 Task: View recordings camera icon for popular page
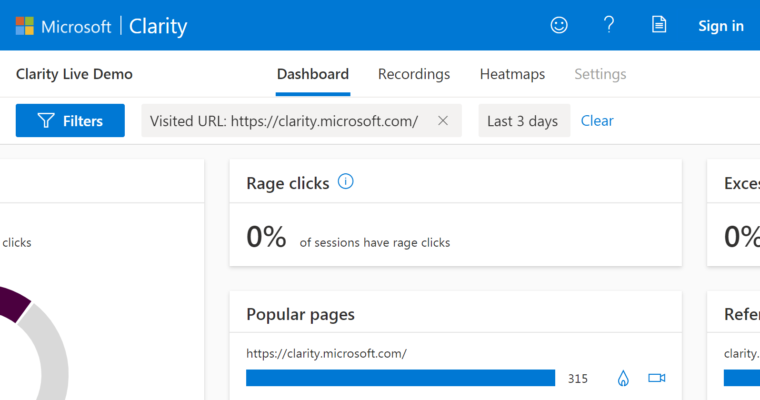click(x=656, y=378)
